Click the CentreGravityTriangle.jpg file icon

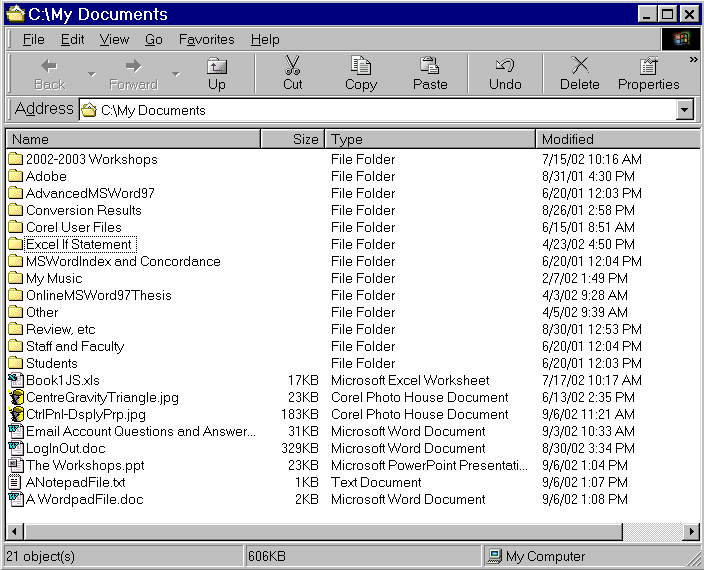pos(16,397)
